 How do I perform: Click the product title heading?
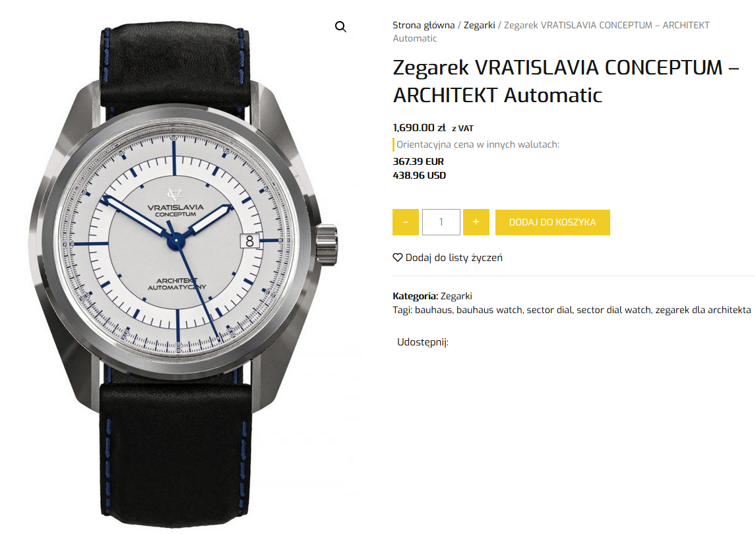coord(565,81)
